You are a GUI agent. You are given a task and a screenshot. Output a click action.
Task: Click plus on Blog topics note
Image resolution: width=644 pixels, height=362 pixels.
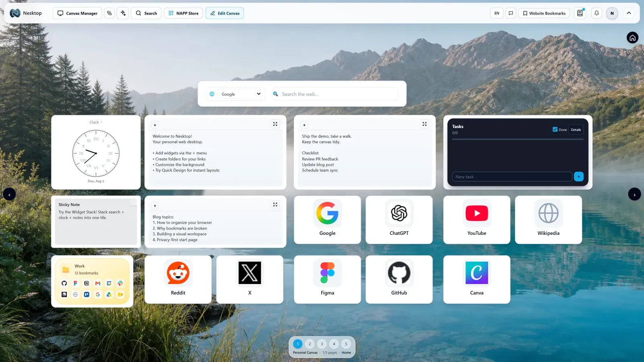[x=155, y=206]
